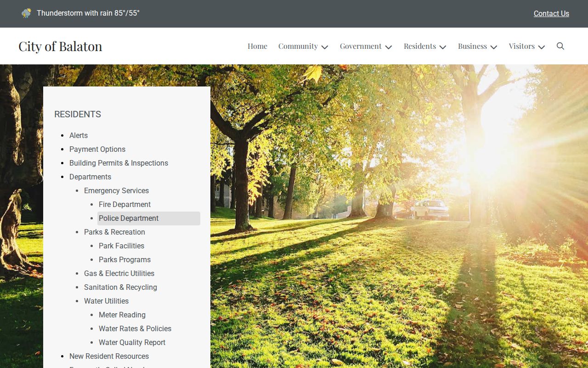Click the thunderstorm weather icon
Image resolution: width=588 pixels, height=368 pixels.
tap(27, 13)
